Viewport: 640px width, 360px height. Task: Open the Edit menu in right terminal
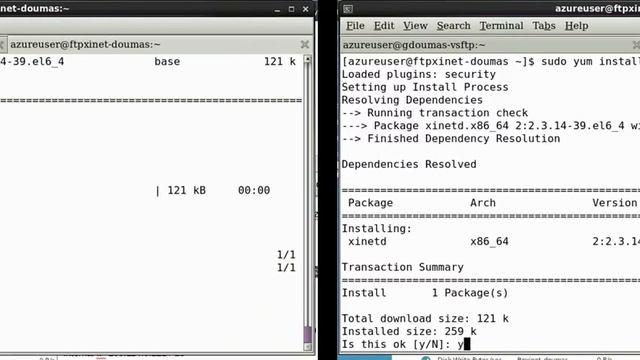click(x=384, y=26)
